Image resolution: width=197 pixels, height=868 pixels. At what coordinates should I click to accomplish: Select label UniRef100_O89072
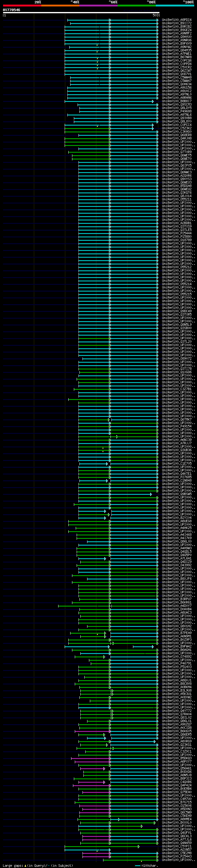[x=176, y=358]
